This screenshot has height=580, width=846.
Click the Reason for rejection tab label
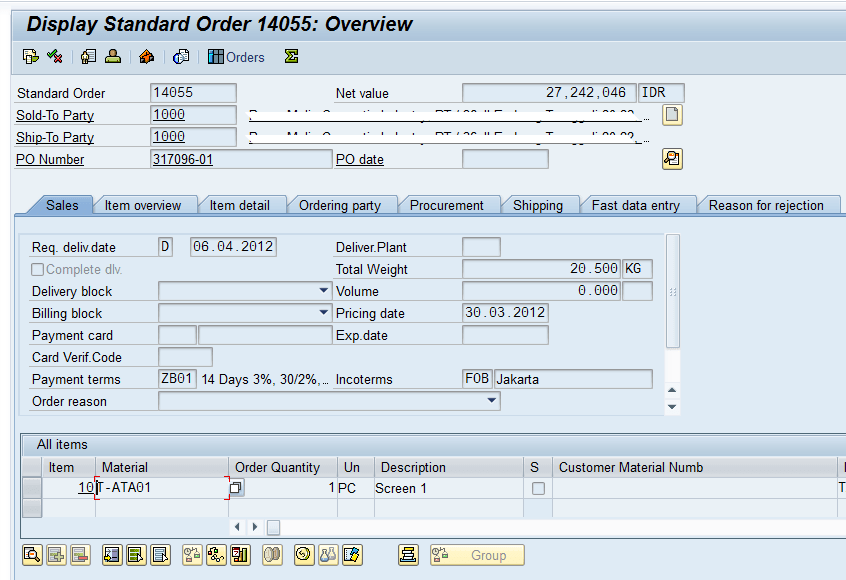click(x=768, y=205)
